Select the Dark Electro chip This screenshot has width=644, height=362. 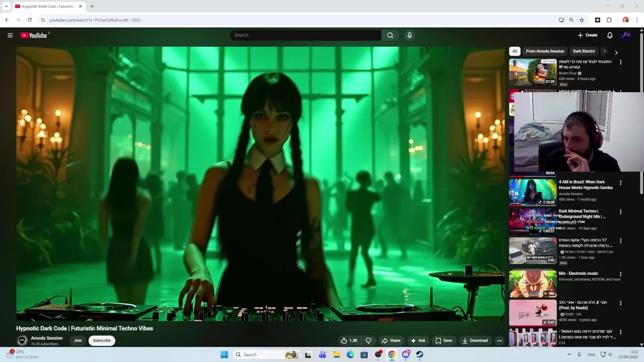584,51
